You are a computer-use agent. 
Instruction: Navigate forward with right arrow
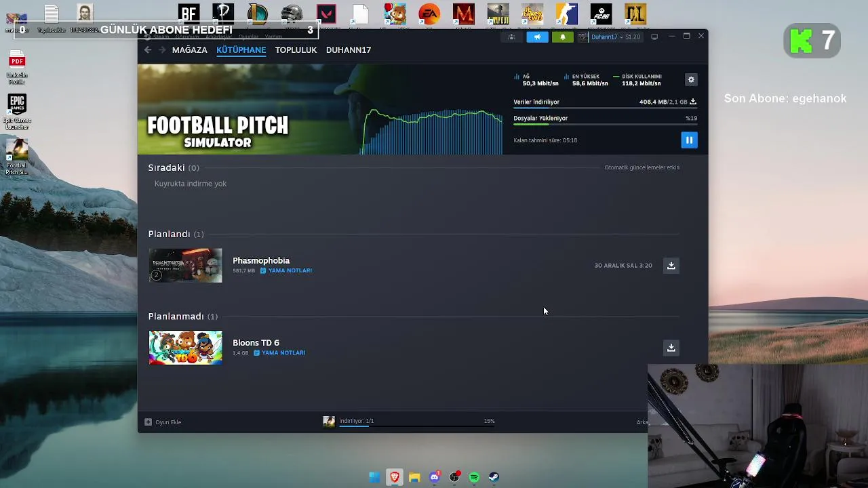click(162, 49)
